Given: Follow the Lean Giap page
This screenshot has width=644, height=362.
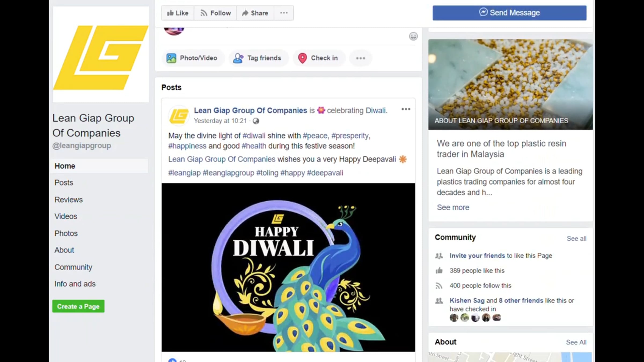Looking at the screenshot, I should tap(215, 13).
